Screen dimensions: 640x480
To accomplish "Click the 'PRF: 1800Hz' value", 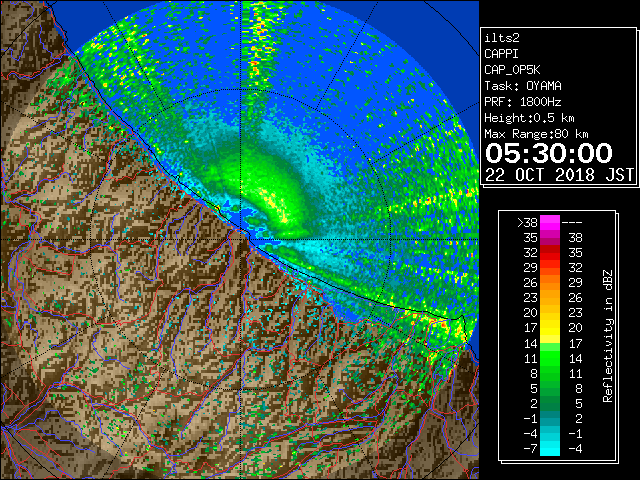I will point(523,102).
